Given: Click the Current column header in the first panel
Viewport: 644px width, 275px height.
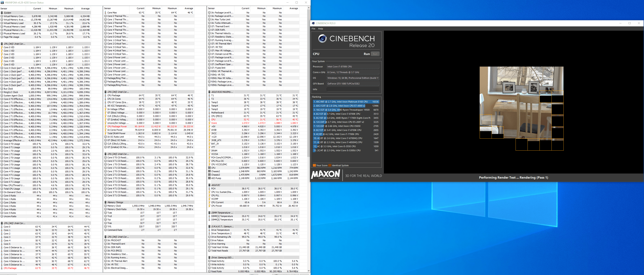Looking at the screenshot, I should pyautogui.click(x=37, y=9).
